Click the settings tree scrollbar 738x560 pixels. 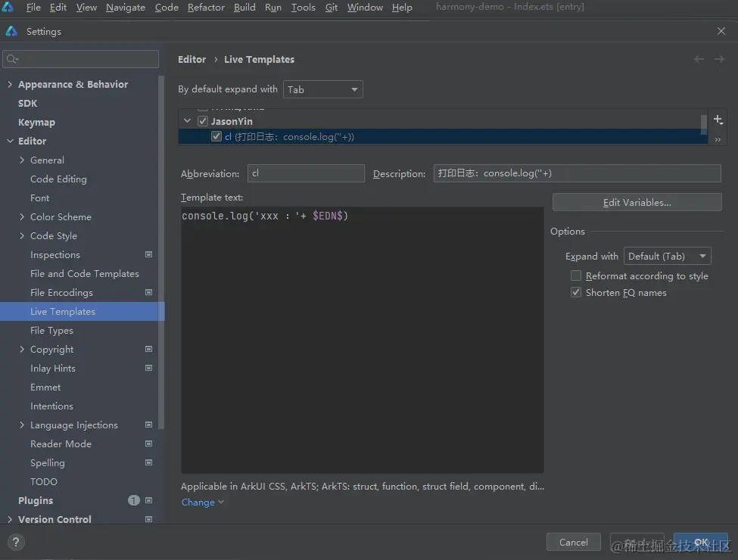tap(161, 252)
